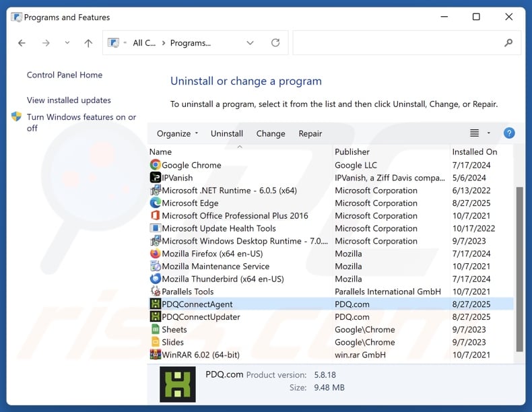
Task: Go up one level with up arrow
Action: tap(88, 43)
